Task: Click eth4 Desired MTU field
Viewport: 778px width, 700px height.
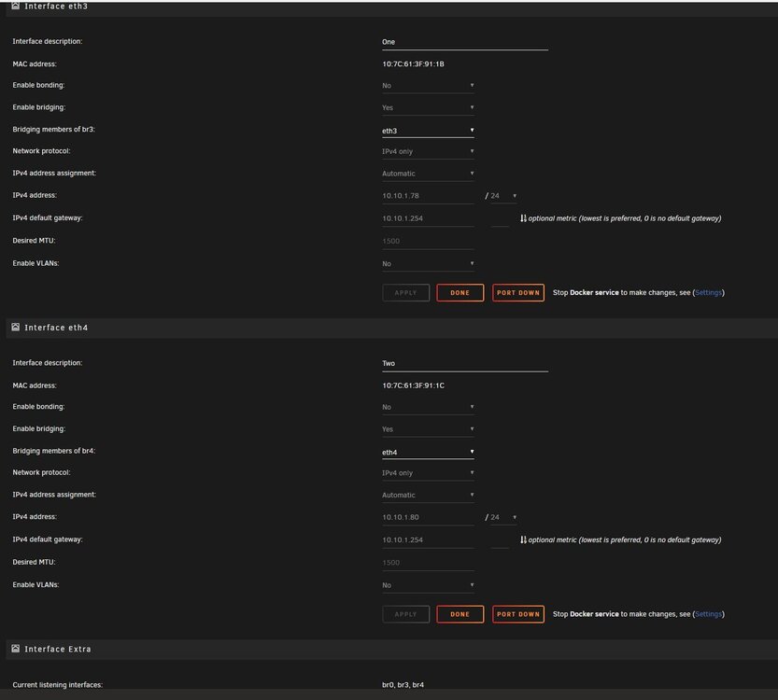Action: tap(428, 563)
